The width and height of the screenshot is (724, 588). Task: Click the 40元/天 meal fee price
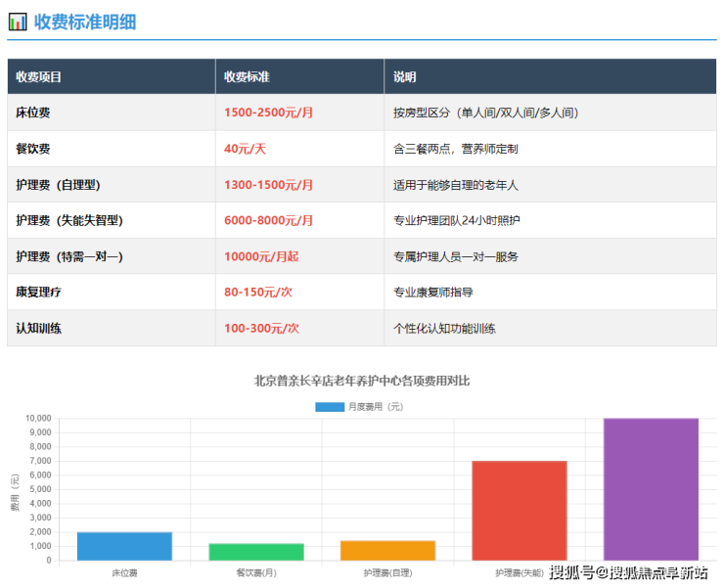point(245,149)
